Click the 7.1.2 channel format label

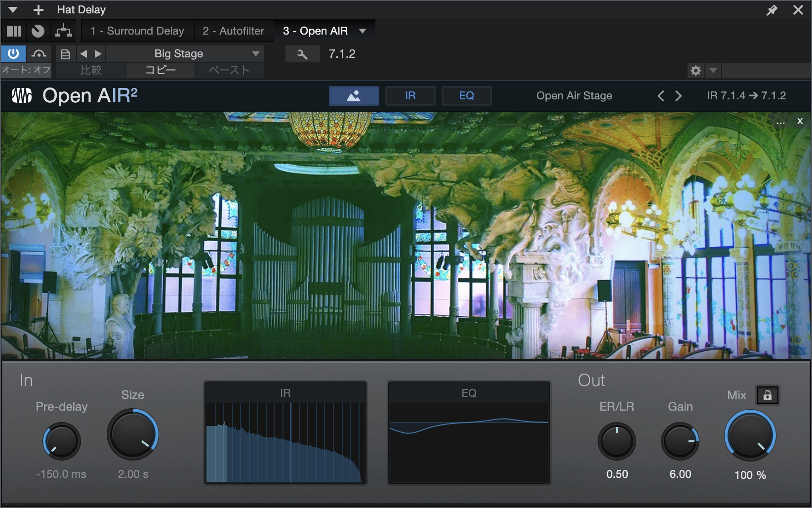click(342, 53)
